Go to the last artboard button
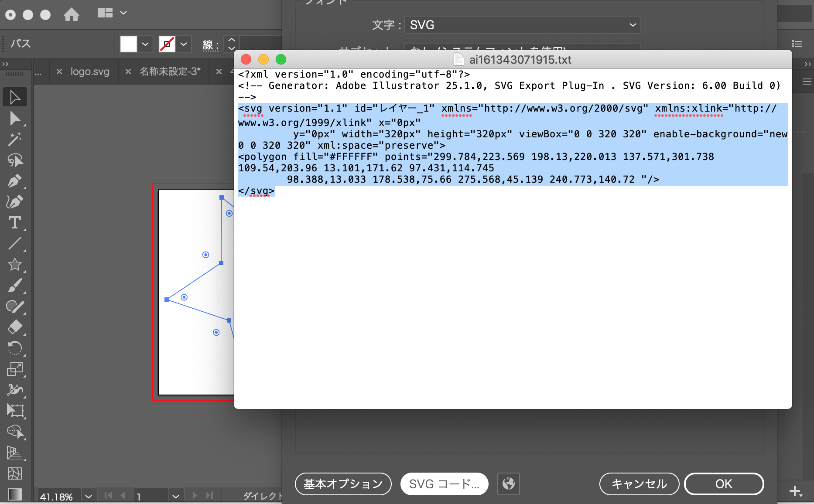This screenshot has width=814, height=504. coord(209,495)
